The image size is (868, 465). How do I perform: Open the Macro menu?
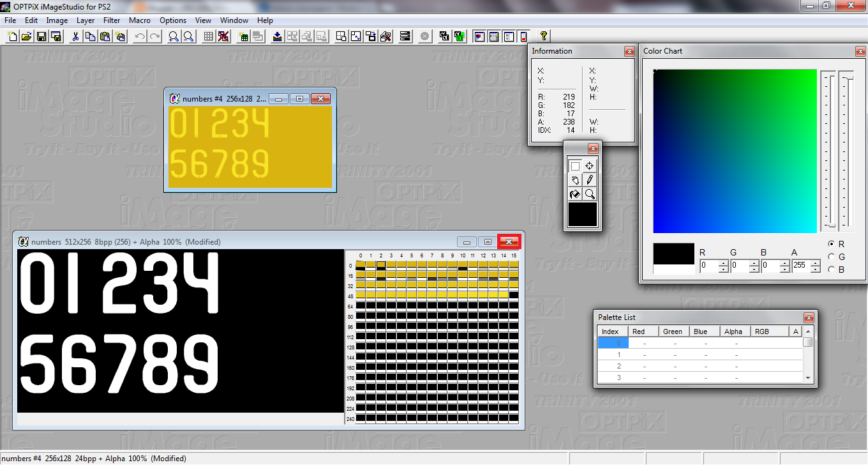140,20
